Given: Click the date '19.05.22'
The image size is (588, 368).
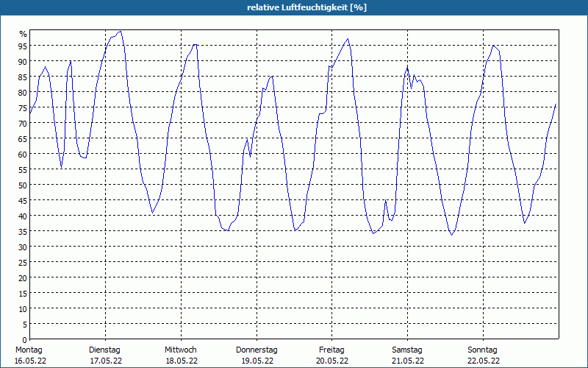Looking at the screenshot, I should 257,361.
